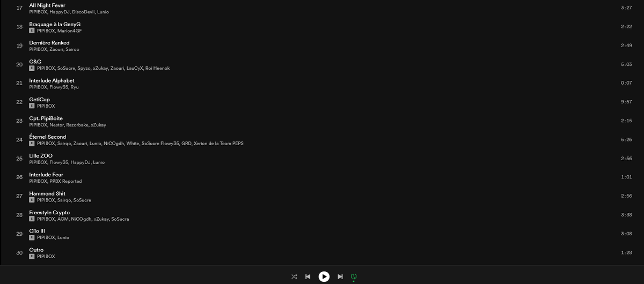Viewport: 644px width, 284px height.
Task: Click track number 22
Action: click(19, 102)
